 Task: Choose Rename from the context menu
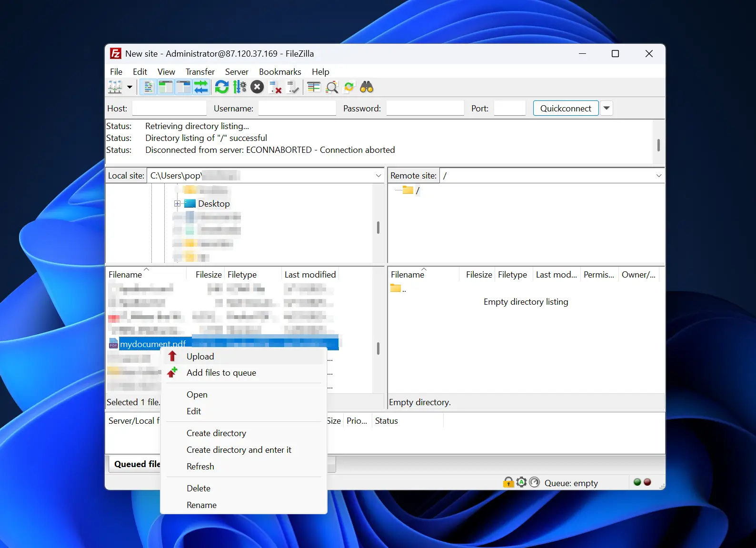(x=244, y=505)
